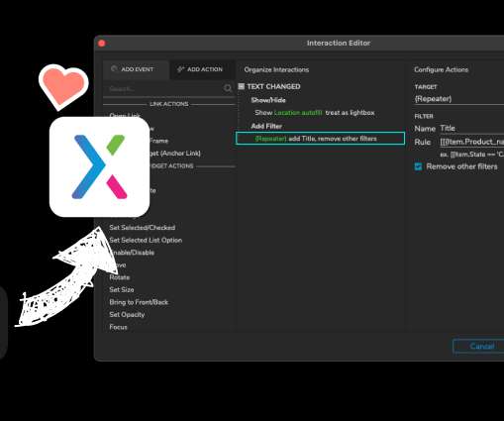Screen dimensions: 504x421
Task: Choose Set Selected/Checked action
Action: click(143, 228)
